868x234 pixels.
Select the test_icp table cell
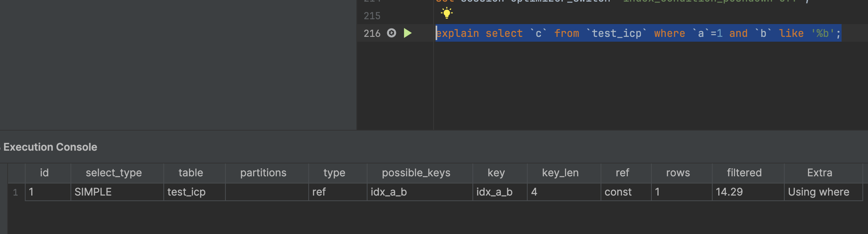click(x=194, y=192)
